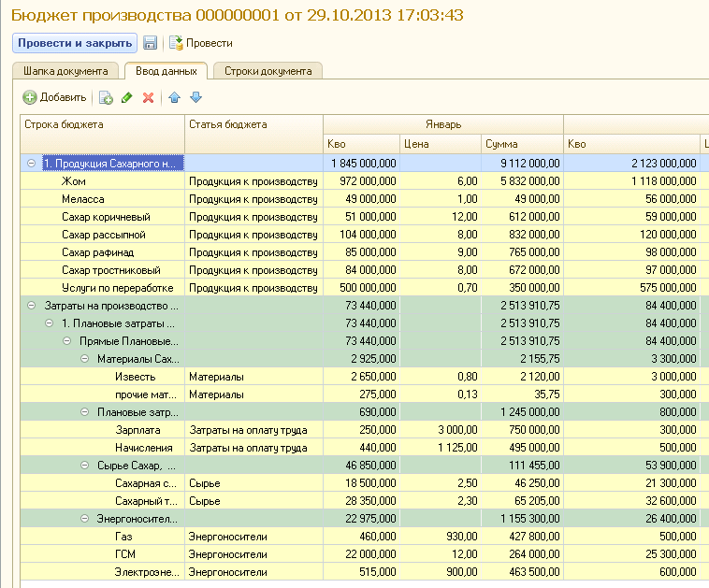Collapse the Материалы Сахарного group
709x588 pixels.
coord(84,359)
